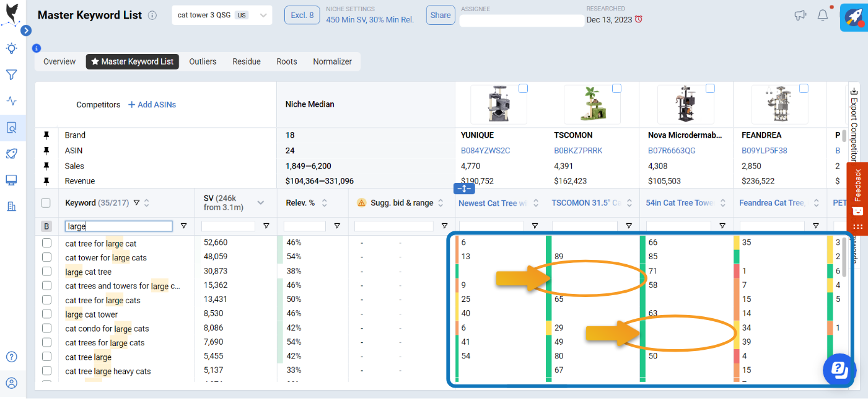Open the help question mark at bottom left
The width and height of the screenshot is (868, 400).
point(11,357)
